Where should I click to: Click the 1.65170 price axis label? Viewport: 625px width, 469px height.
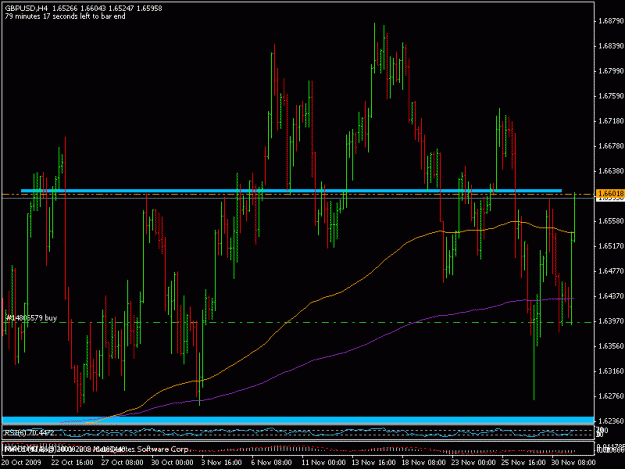(x=611, y=246)
